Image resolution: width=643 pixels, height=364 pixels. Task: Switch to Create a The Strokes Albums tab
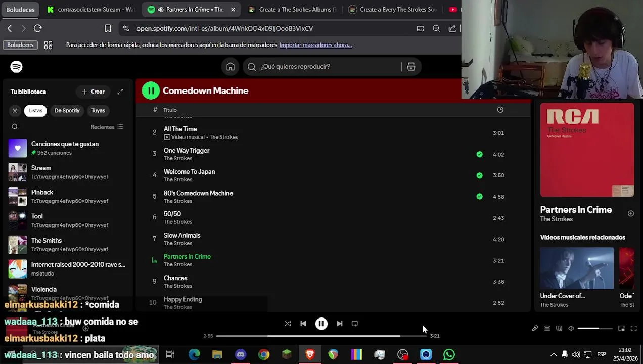(293, 9)
